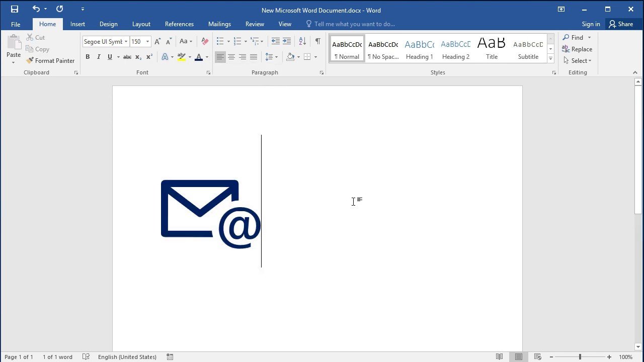Click the Clear All Formatting icon
644x362 pixels.
205,41
